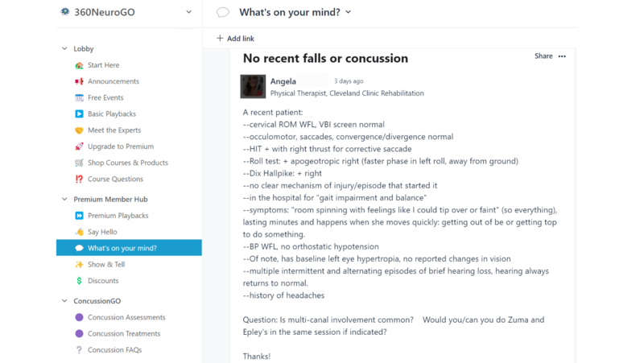Collapse the Lobby section
This screenshot has width=644, height=363.
(64, 49)
